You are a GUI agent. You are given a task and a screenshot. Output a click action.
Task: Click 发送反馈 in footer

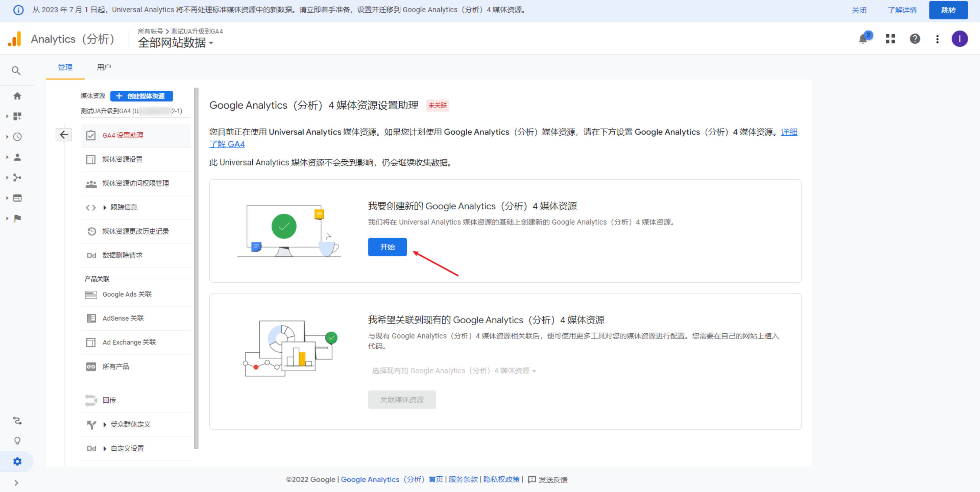(x=548, y=479)
